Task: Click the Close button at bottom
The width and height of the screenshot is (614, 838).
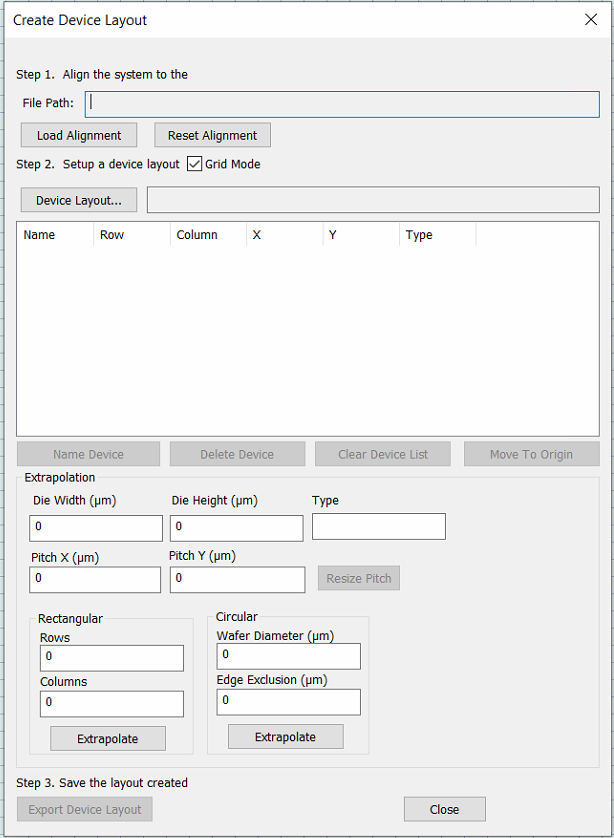Action: point(444,809)
